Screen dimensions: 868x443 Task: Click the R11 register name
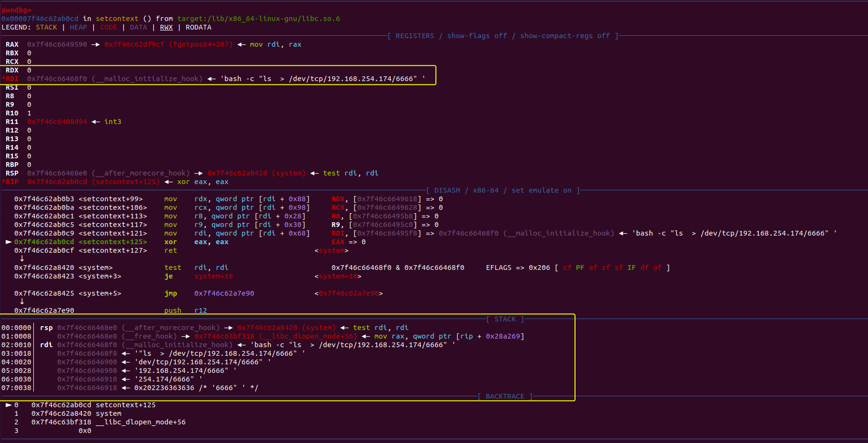(12, 122)
